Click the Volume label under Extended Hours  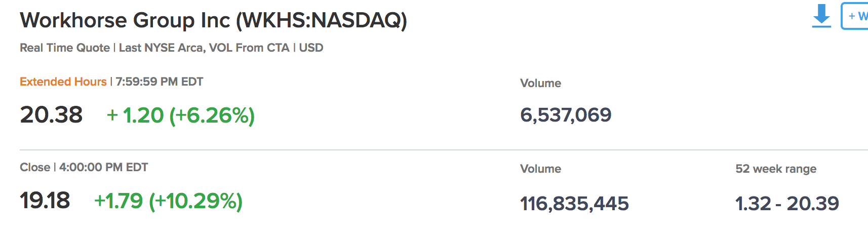pyautogui.click(x=540, y=83)
